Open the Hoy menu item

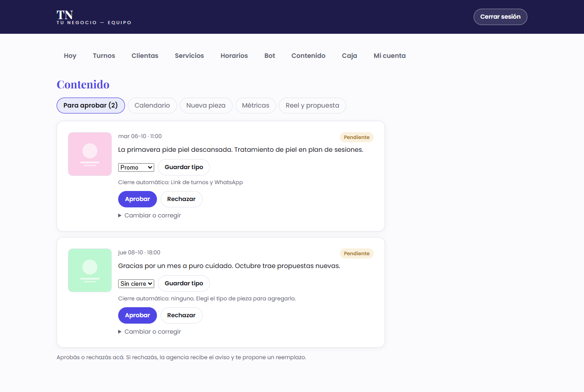pyautogui.click(x=70, y=56)
